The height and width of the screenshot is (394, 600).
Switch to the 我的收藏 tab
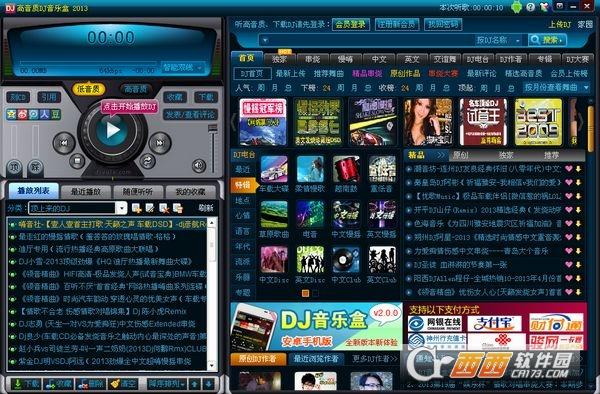click(190, 191)
